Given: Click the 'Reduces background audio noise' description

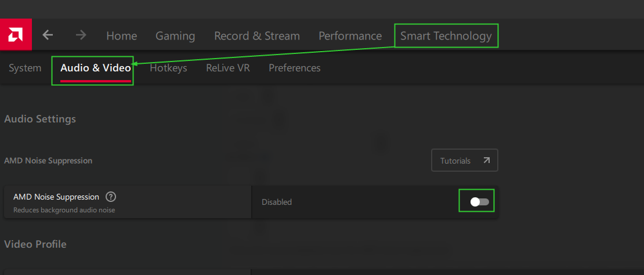Looking at the screenshot, I should pos(64,210).
